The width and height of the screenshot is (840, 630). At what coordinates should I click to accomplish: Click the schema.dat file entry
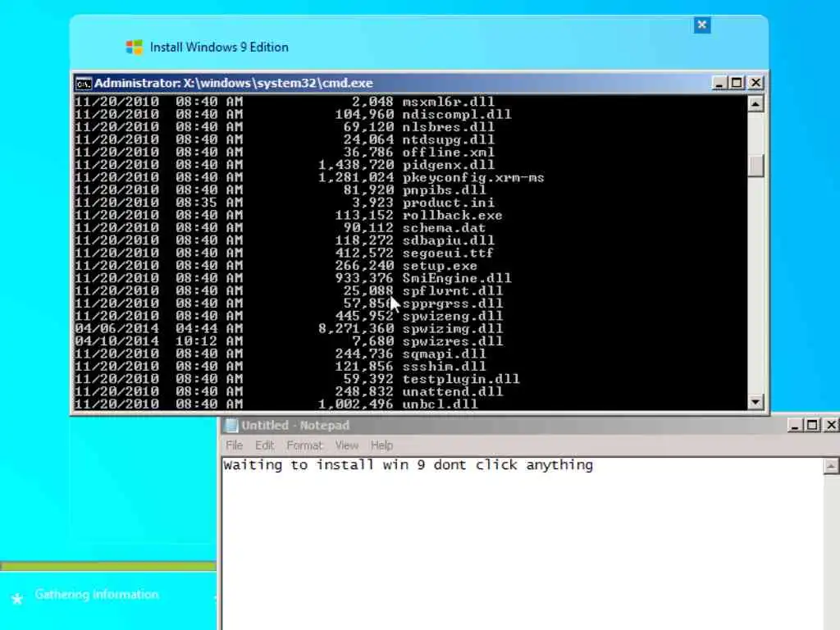[x=444, y=228]
